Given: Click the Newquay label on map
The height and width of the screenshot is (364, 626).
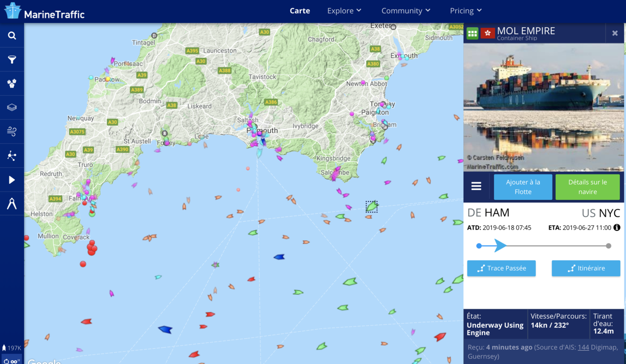Looking at the screenshot, I should click(81, 118).
